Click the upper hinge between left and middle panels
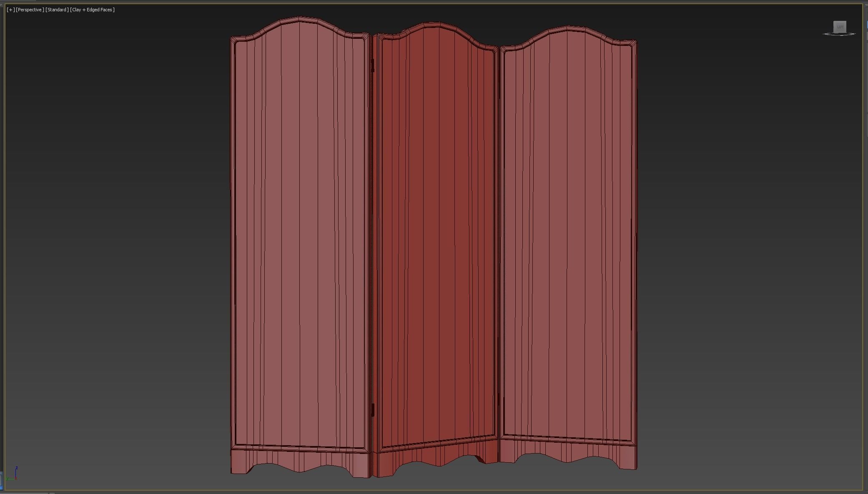Image resolution: width=868 pixels, height=494 pixels. pos(373,65)
